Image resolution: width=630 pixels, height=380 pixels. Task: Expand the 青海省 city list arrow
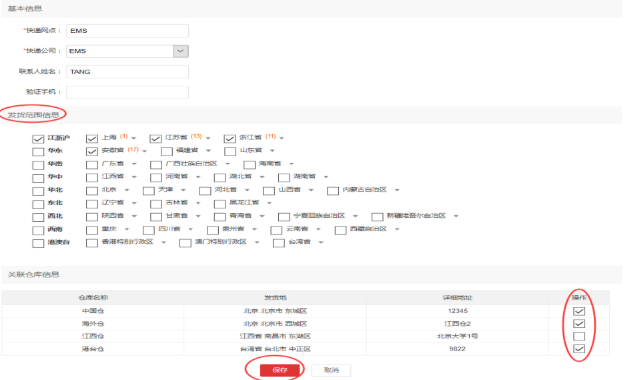tap(262, 216)
